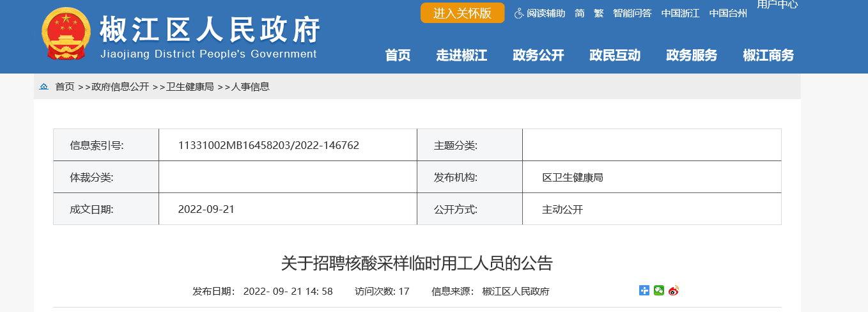Image resolution: width=868 pixels, height=312 pixels.
Task: Click 卫生健康局 breadcrumb link
Action: [x=190, y=87]
